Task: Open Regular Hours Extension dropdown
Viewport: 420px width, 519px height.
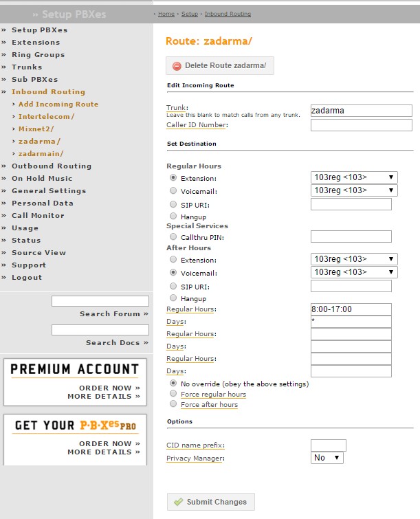Action: point(354,177)
